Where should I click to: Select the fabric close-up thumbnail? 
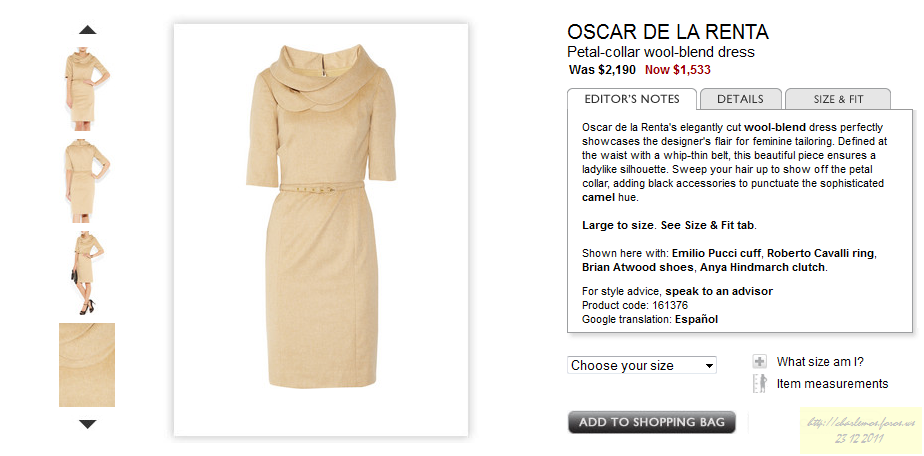pos(87,365)
